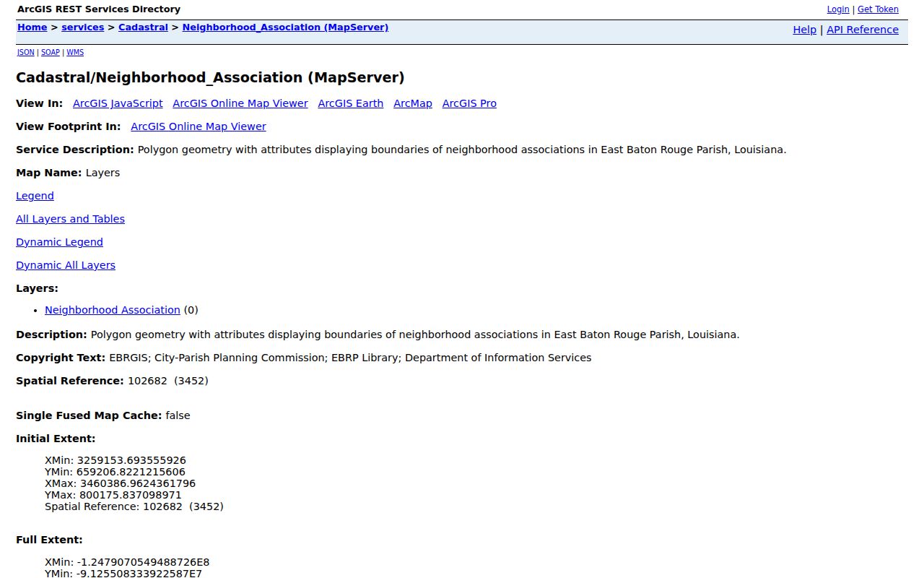The width and height of the screenshot is (924, 578).
Task: View footprint in ArcGIS Online Map Viewer
Action: [199, 126]
